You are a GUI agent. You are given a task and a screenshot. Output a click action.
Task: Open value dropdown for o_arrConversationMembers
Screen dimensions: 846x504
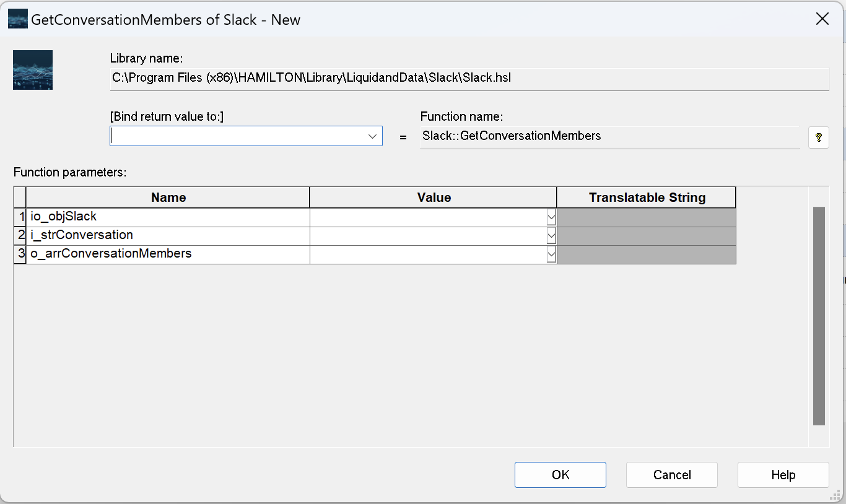551,254
